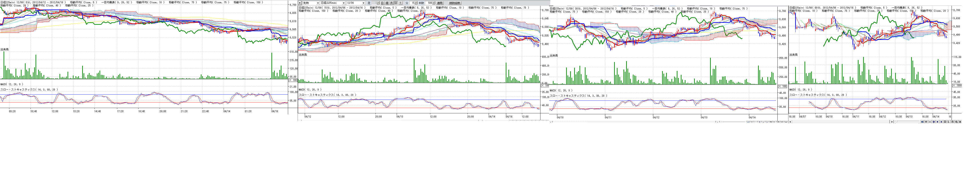This screenshot has width=980, height=170.
Task: Click the blue crosshair fit-width icon
Action: (x=934, y=122)
